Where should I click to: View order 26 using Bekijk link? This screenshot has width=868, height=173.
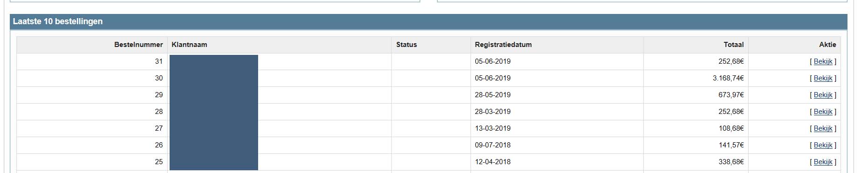pyautogui.click(x=823, y=145)
